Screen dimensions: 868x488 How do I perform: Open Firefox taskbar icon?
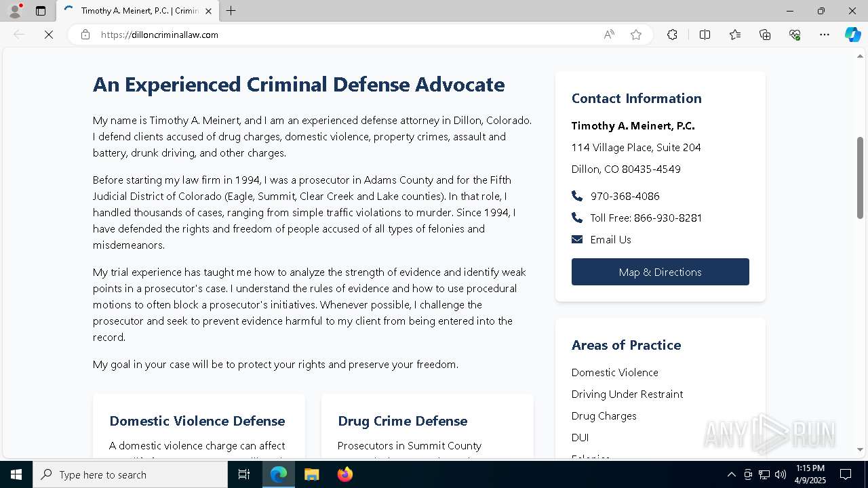tap(344, 474)
